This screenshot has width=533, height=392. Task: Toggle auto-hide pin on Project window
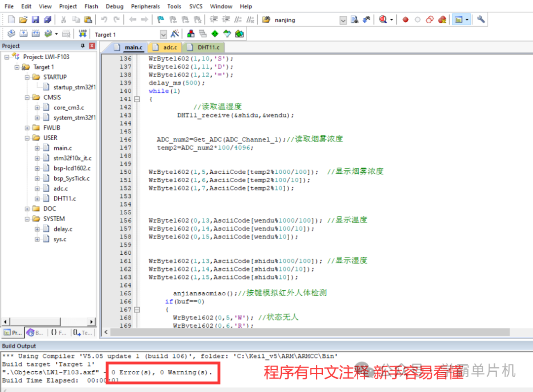[x=84, y=45]
